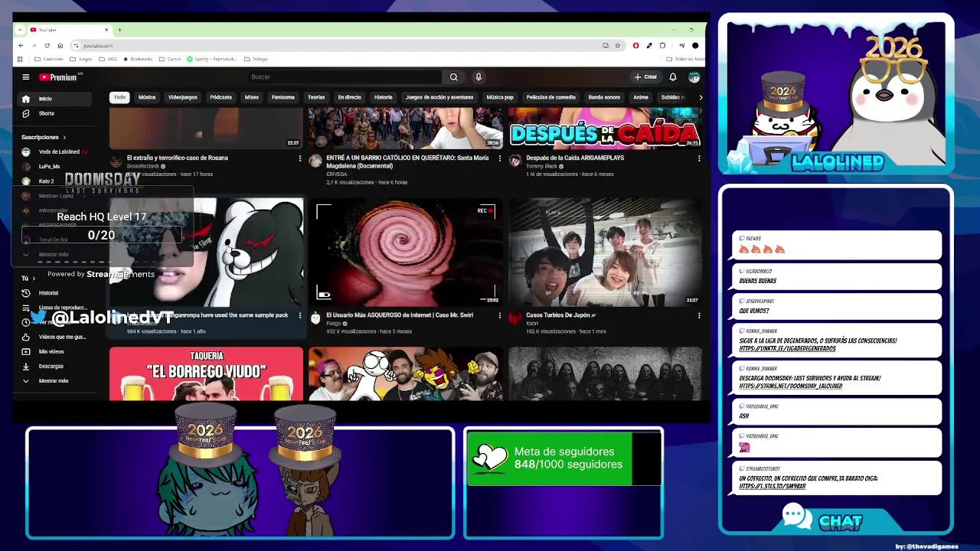Open ERIVEGA channel avatar
The width and height of the screenshot is (980, 551).
315,161
